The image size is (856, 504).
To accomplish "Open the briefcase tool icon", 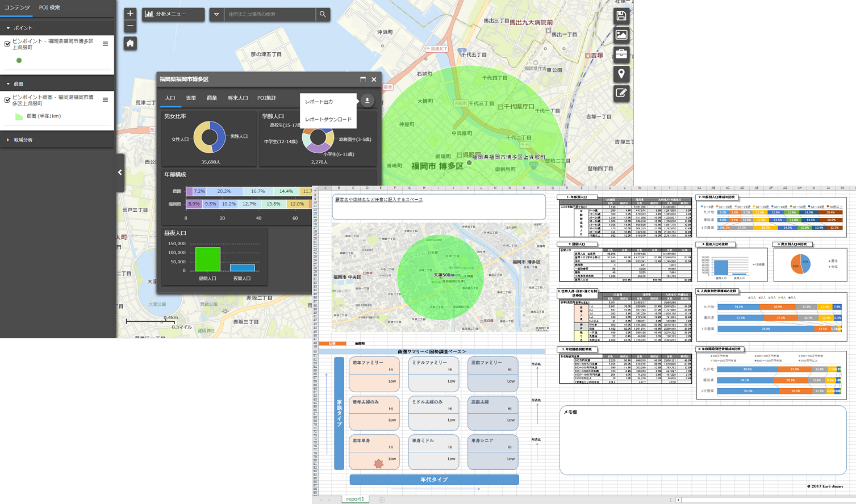I will coord(621,54).
